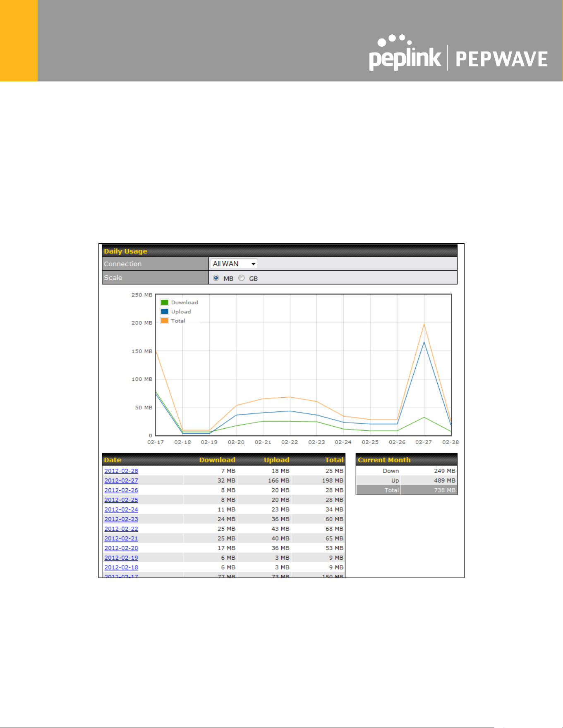
Task: Click the blue Upload legend swatch
Action: [x=165, y=311]
